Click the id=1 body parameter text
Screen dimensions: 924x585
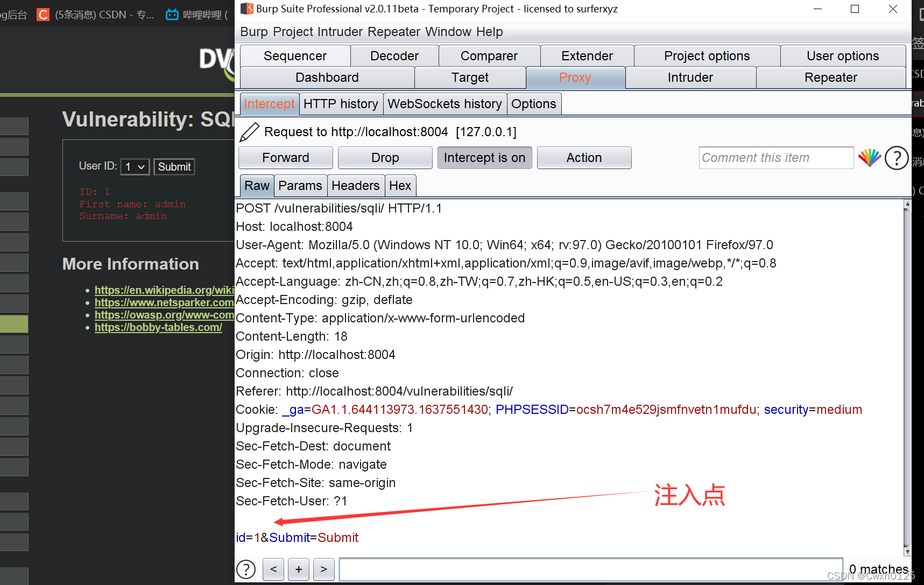tap(248, 538)
